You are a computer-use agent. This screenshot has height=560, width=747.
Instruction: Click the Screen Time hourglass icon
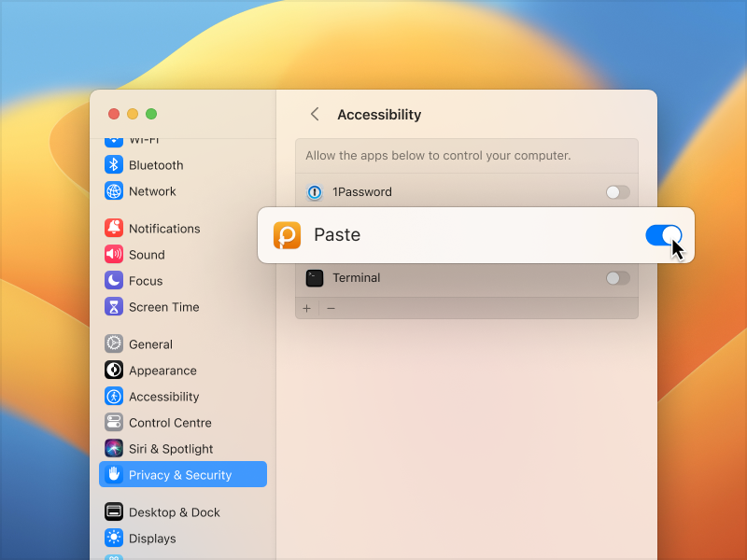[113, 307]
